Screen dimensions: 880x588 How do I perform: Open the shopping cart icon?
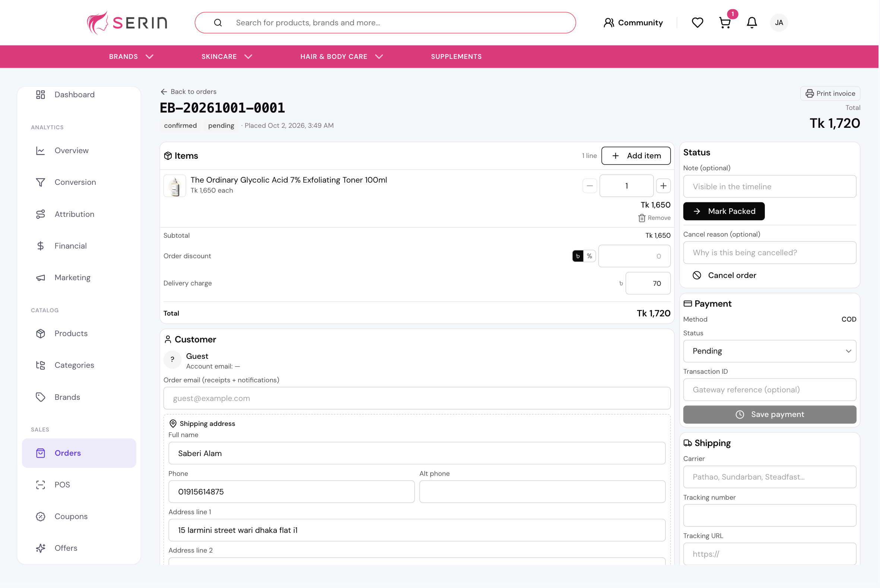click(x=725, y=22)
